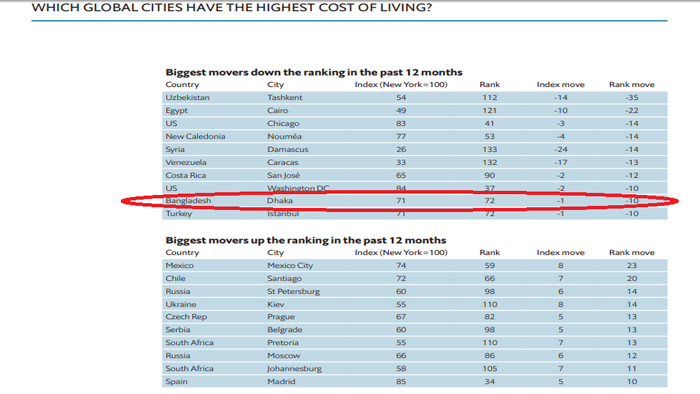
Task: Select the city 'Caracas'
Action: (x=283, y=162)
